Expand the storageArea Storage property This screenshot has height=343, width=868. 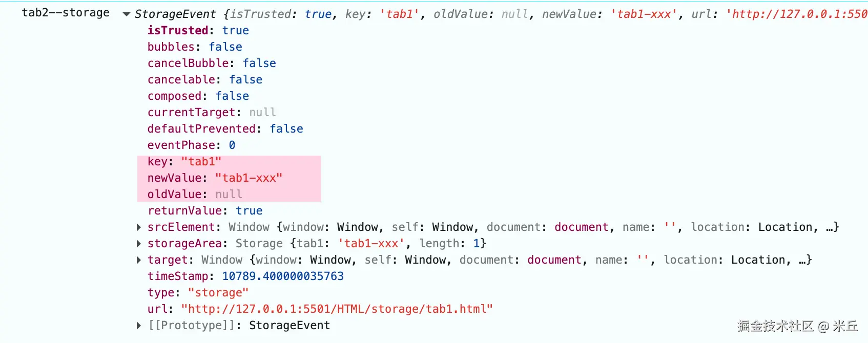pos(139,244)
